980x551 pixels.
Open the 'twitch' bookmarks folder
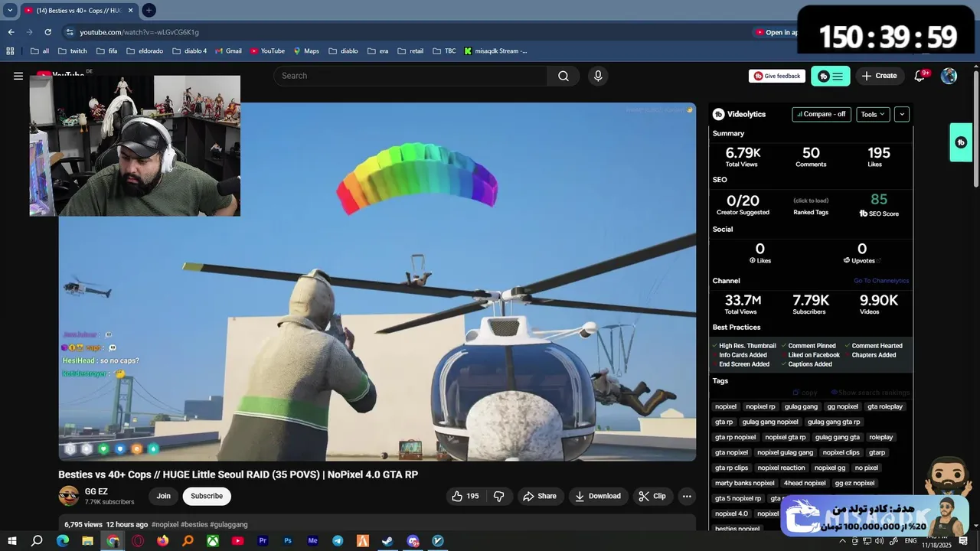click(72, 51)
